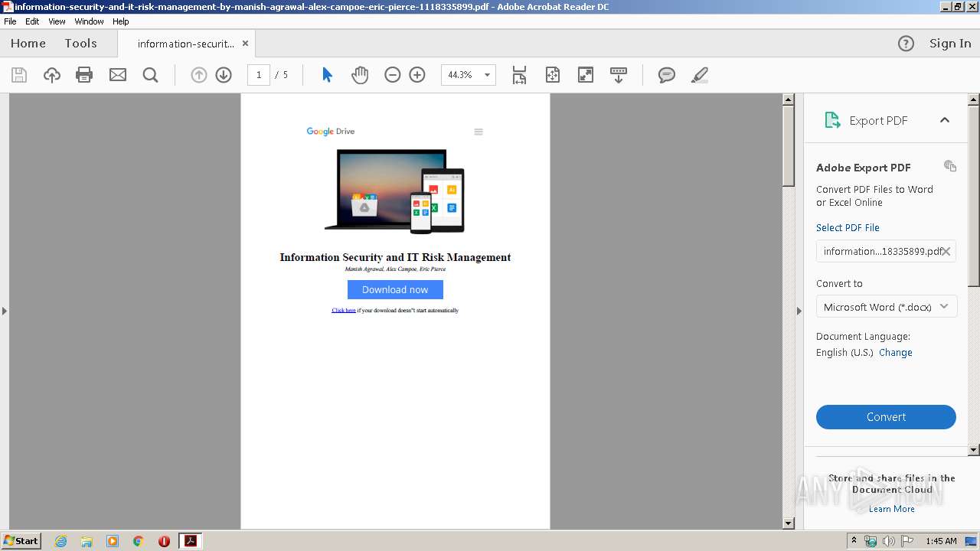The image size is (980, 551).
Task: Collapse the Export PDF section chevron
Action: tap(945, 120)
